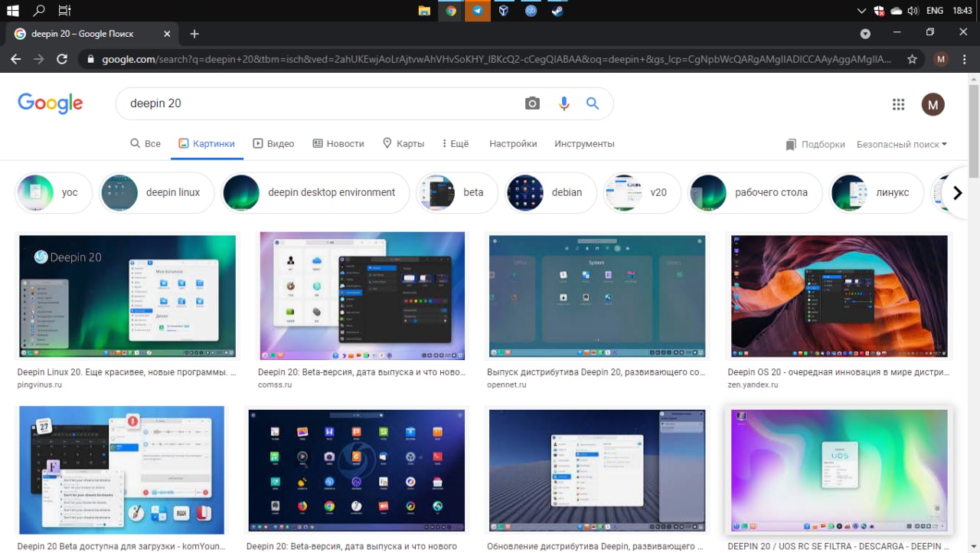The width and height of the screenshot is (980, 553).
Task: Open the Windows Start menu
Action: pos(12,11)
